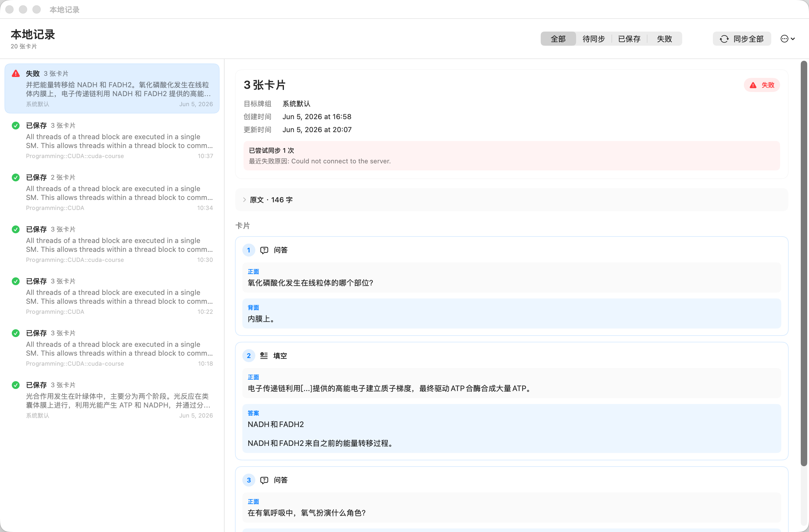The image size is (809, 532).
Task: Filter records by 失败 in the segmented control
Action: tap(664, 39)
